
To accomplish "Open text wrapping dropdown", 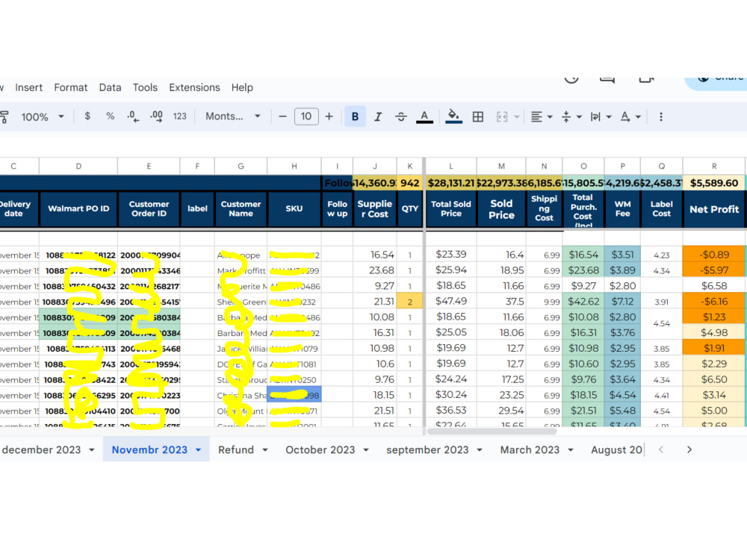I will coord(601,116).
